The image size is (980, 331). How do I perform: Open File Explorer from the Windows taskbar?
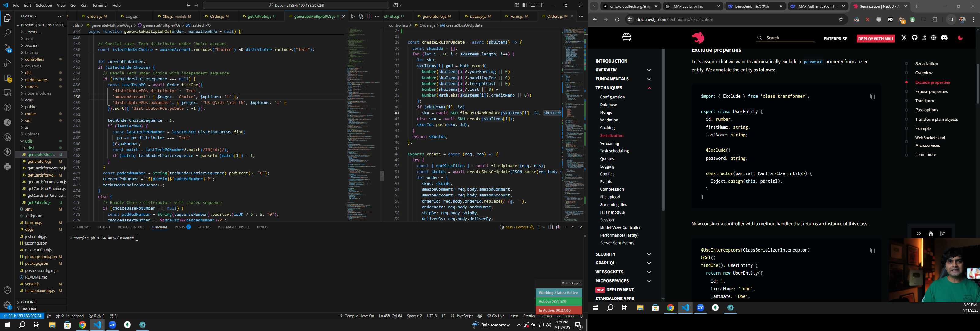coord(52,325)
